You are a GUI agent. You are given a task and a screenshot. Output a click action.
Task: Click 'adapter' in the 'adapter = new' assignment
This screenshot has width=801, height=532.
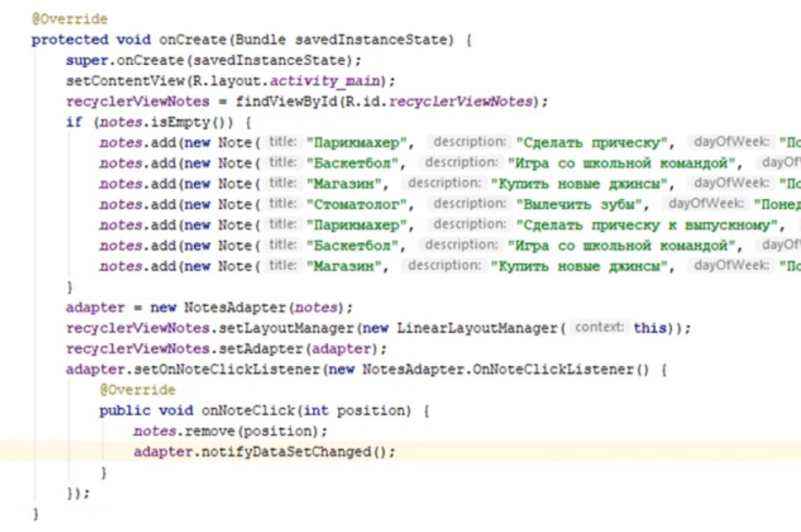(x=95, y=307)
